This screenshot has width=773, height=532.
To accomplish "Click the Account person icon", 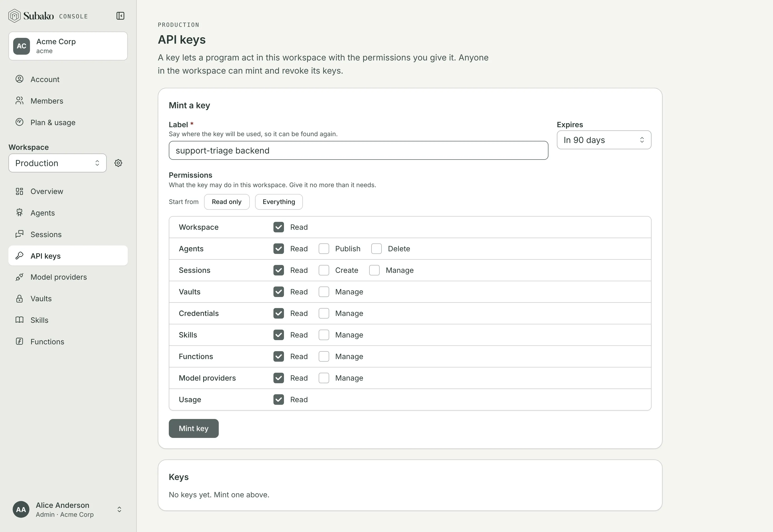I will [x=20, y=79].
